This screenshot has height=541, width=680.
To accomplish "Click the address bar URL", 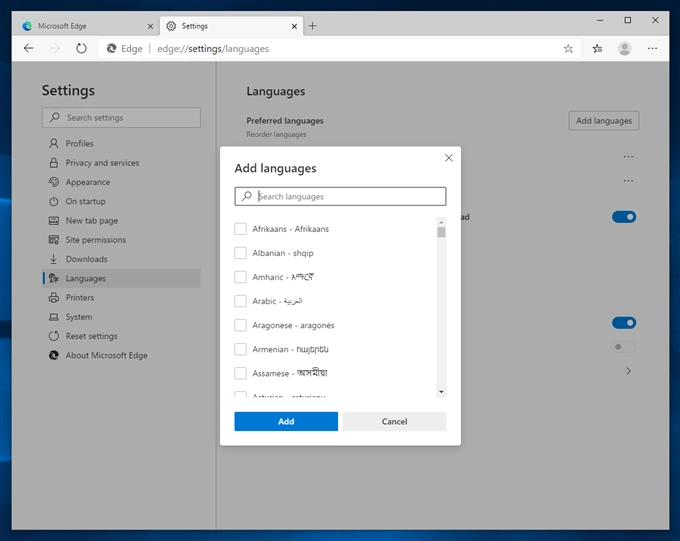I will [x=213, y=49].
